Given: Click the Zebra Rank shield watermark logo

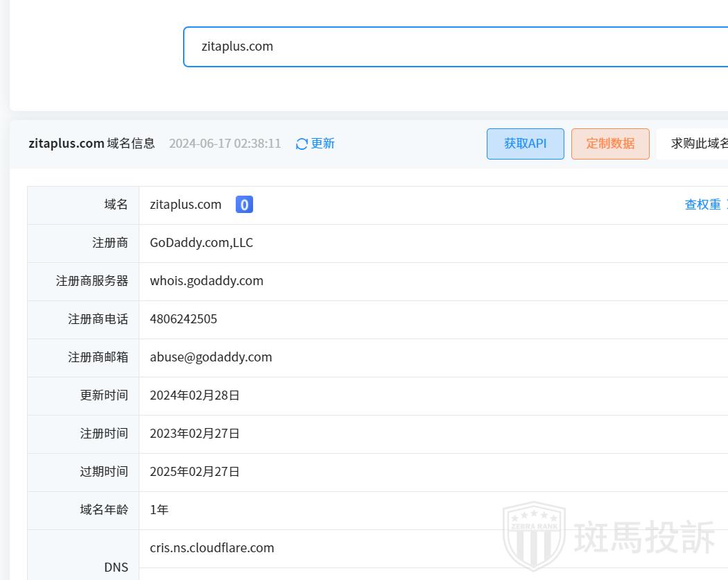Looking at the screenshot, I should pos(533,536).
